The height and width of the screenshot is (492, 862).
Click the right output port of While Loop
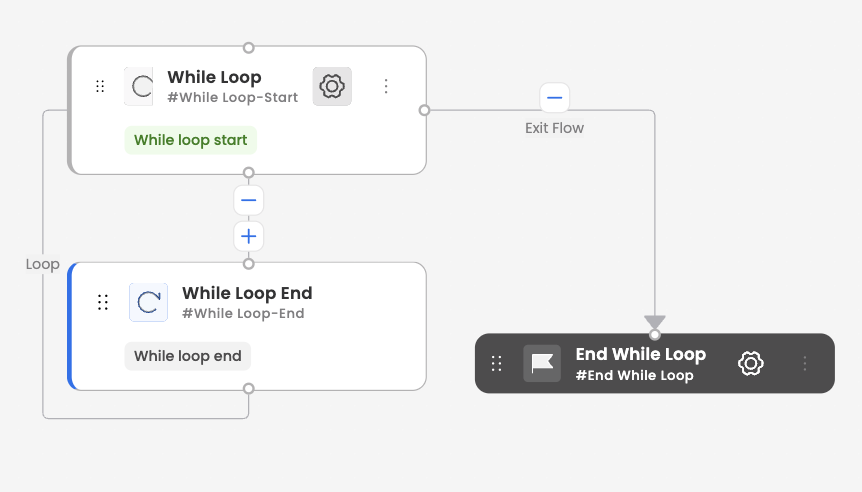[424, 110]
